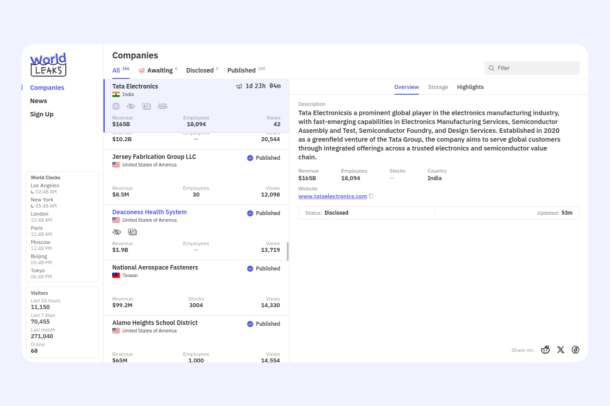Click the search magnifier icon in Filter
This screenshot has width=610, height=406.
491,68
